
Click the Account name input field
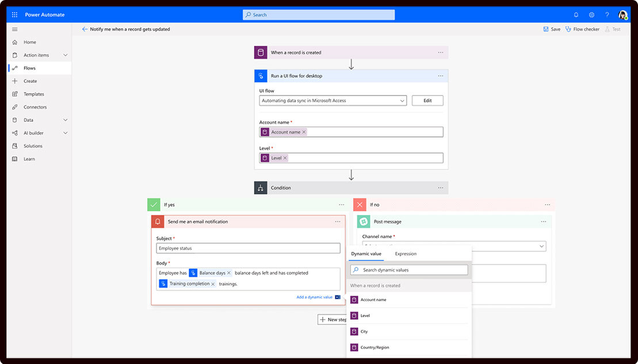[x=351, y=132]
